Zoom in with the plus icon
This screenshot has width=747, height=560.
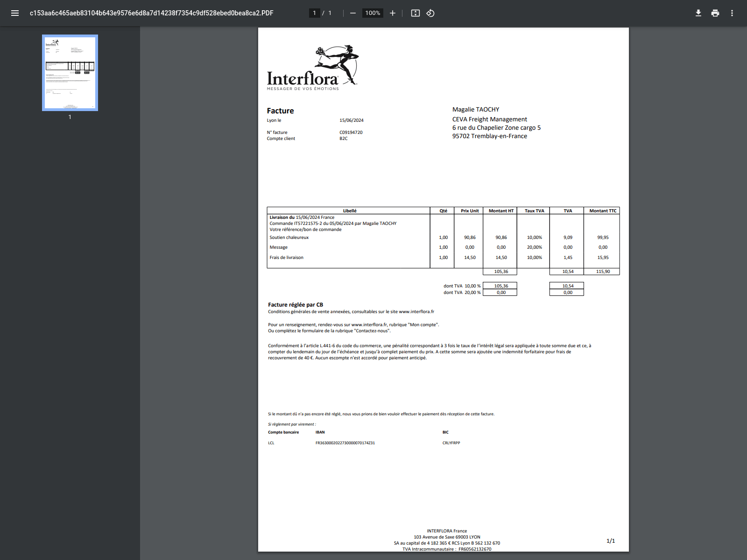click(393, 13)
